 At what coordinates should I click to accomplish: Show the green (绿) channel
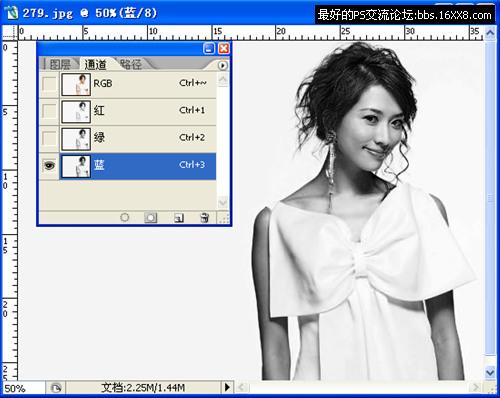(49, 138)
